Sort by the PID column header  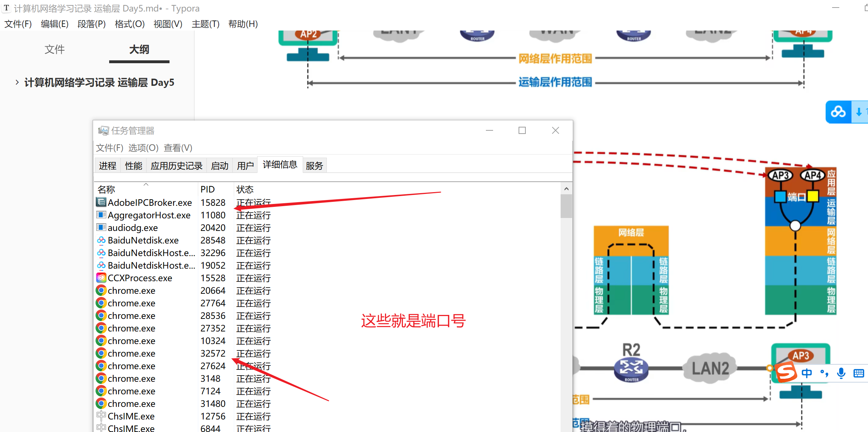tap(215, 189)
